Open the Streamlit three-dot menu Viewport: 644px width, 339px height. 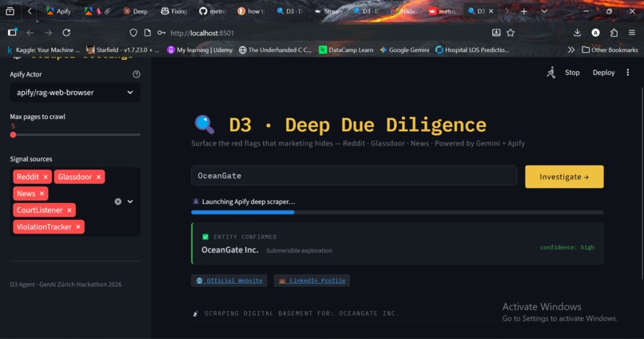pyautogui.click(x=627, y=72)
